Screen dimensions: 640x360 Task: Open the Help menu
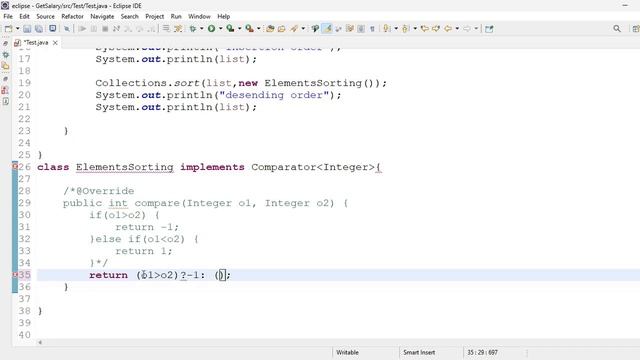tap(223, 16)
